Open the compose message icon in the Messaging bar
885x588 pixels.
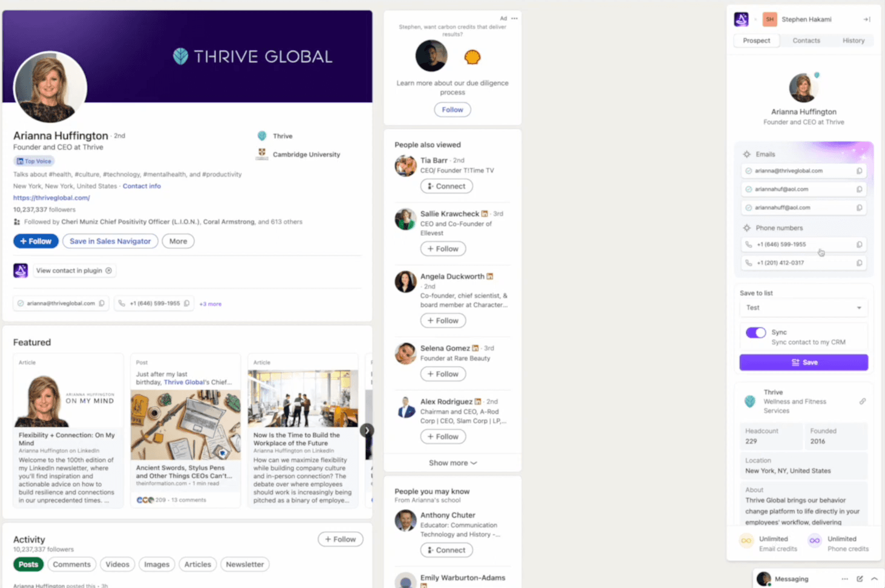pyautogui.click(x=860, y=578)
